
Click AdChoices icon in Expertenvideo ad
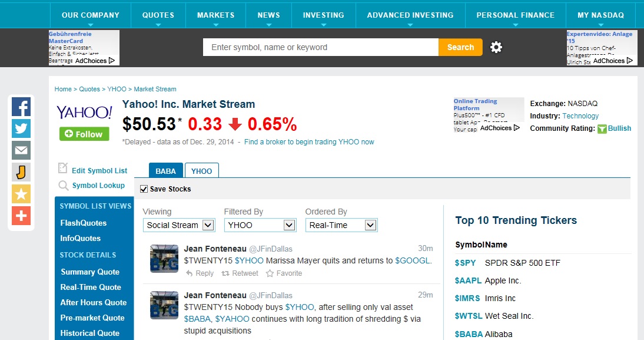630,61
